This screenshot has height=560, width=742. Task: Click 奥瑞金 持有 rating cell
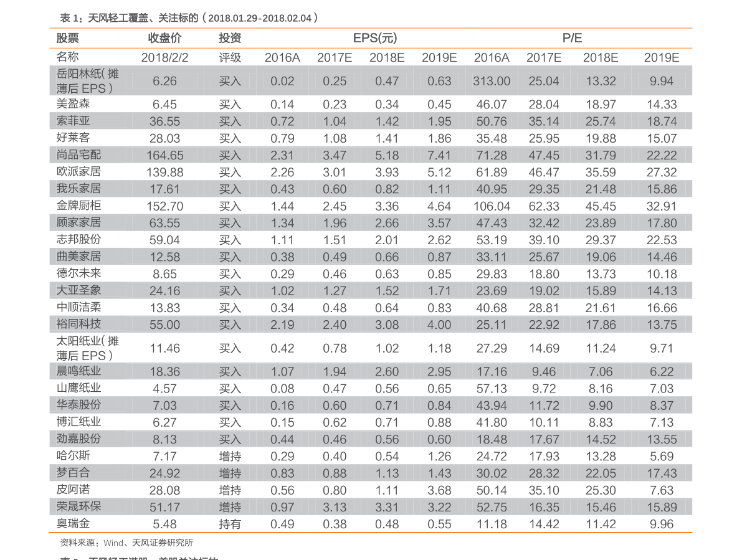point(230,524)
